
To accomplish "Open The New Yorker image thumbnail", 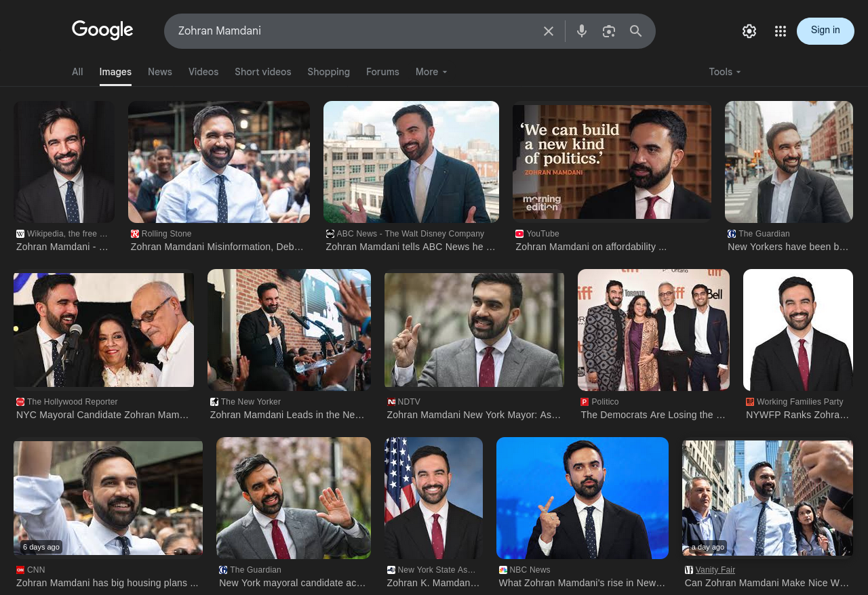I will [x=289, y=330].
